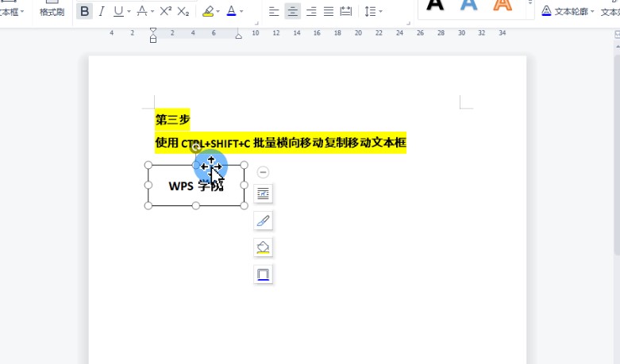Apply superscript formatting
Viewport: 620px width, 364px height.
coord(165,11)
